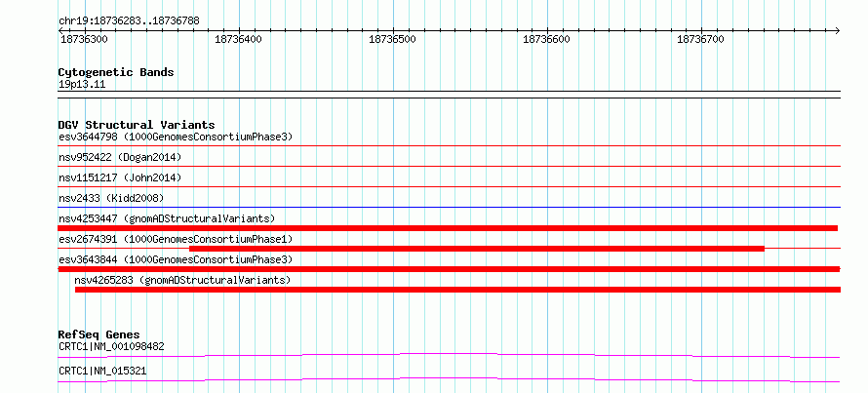Open variant nsv4265283 gnomAD label
Screen dimensions: 868x393
click(182, 280)
